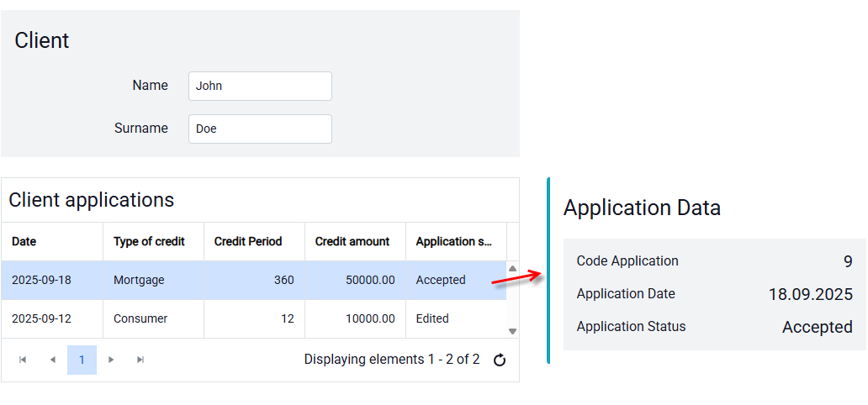Click the Application Data heading
Viewport: 868px width, 405px height.
click(642, 208)
